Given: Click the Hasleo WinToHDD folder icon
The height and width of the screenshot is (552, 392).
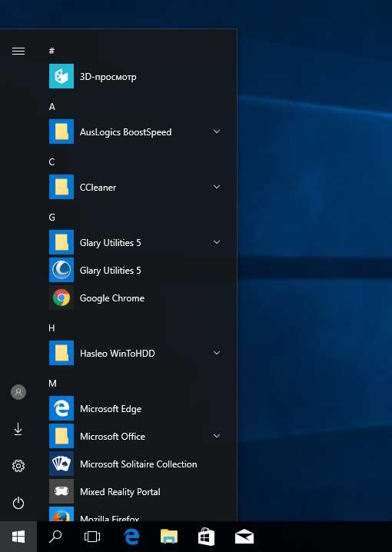Looking at the screenshot, I should coord(61,353).
